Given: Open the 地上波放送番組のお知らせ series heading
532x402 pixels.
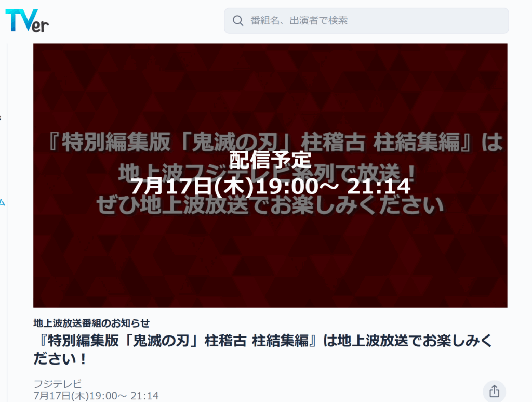Looking at the screenshot, I should click(x=91, y=323).
